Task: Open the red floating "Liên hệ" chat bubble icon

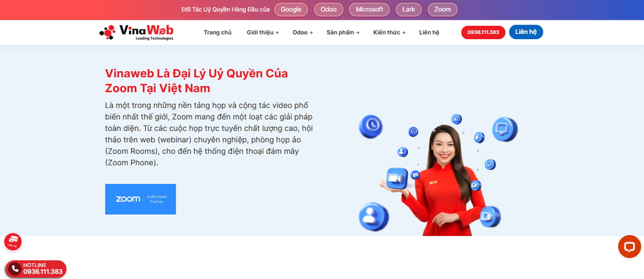Action: (13, 241)
